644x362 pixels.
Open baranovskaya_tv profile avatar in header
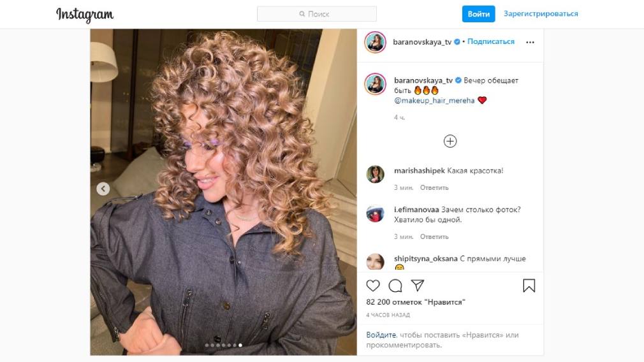375,42
